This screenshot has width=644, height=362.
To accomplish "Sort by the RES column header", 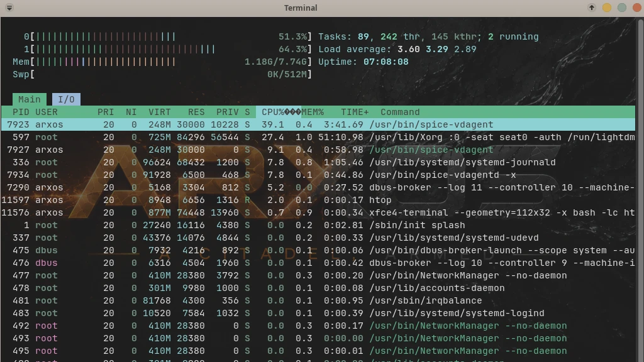I will [x=196, y=112].
